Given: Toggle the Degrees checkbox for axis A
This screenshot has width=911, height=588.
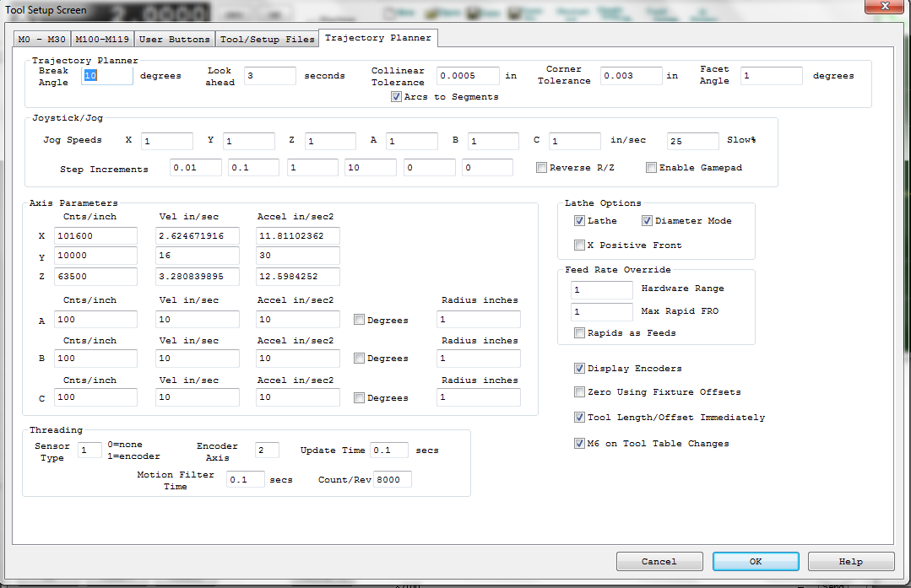Looking at the screenshot, I should click(x=360, y=321).
